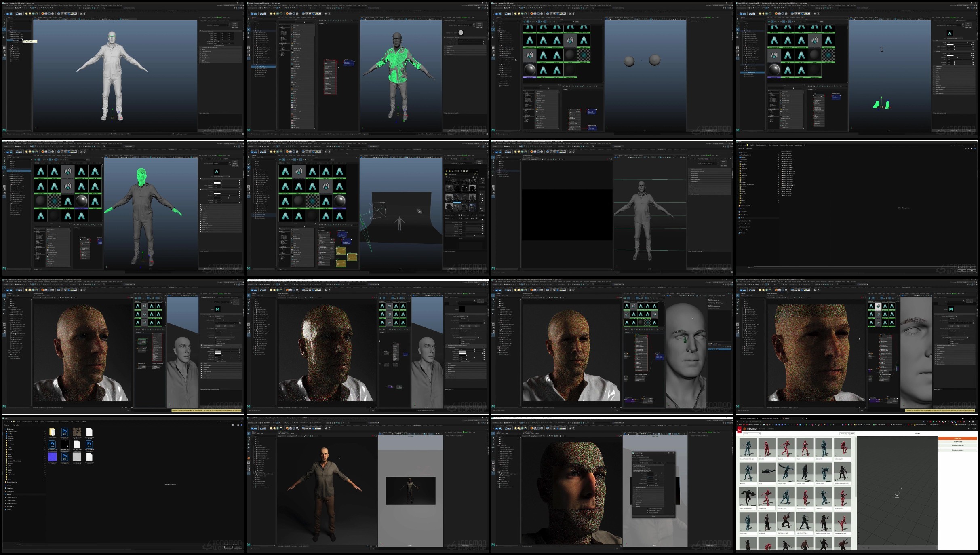Open the Animations tab in Mixamo header
The width and height of the screenshot is (980, 555).
pos(771,429)
